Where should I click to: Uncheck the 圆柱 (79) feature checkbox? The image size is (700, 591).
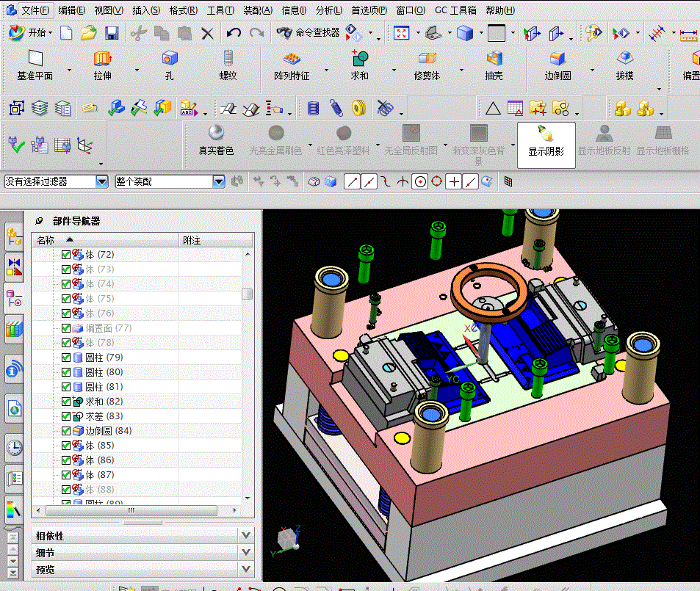pyautogui.click(x=66, y=358)
